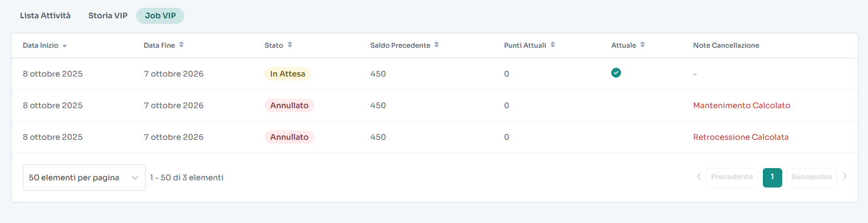Sort table by Saldo Precedente icon
This screenshot has height=223, width=868.
[437, 45]
